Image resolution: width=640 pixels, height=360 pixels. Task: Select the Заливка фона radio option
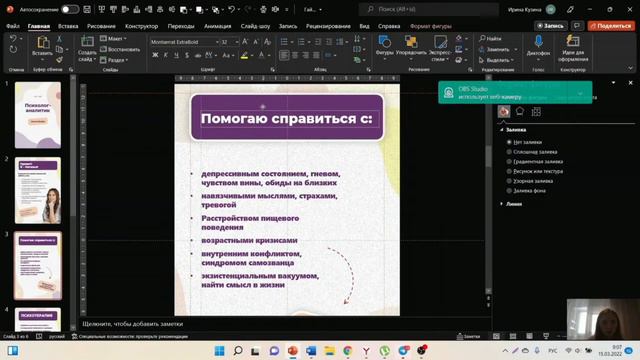point(509,191)
